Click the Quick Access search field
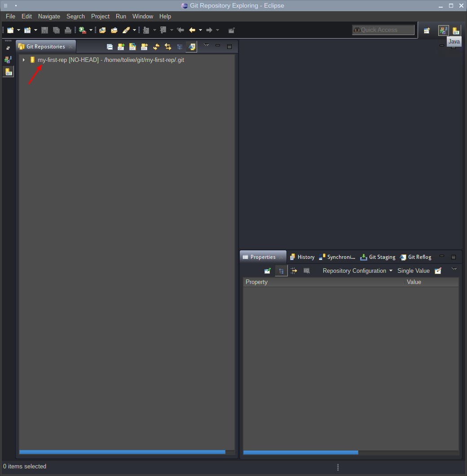 383,30
